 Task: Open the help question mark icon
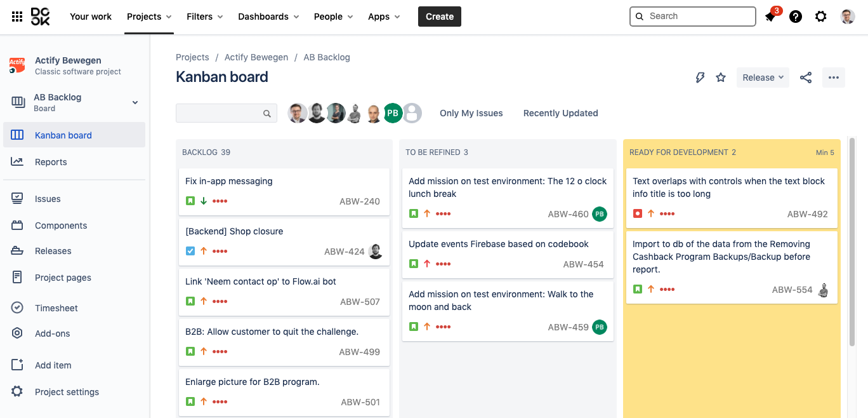click(x=796, y=17)
